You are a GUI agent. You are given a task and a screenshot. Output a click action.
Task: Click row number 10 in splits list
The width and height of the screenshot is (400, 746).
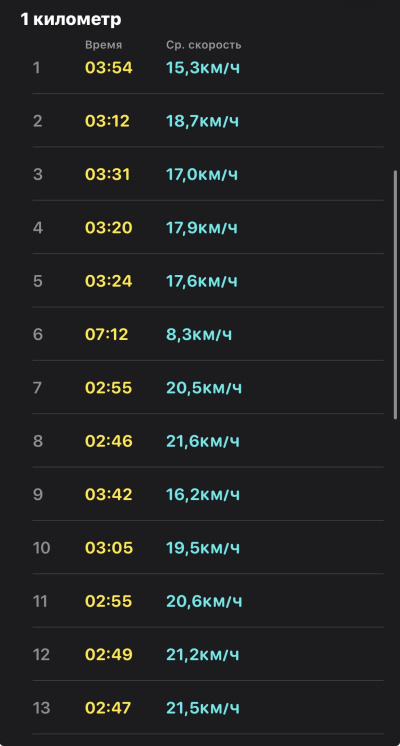point(41,548)
